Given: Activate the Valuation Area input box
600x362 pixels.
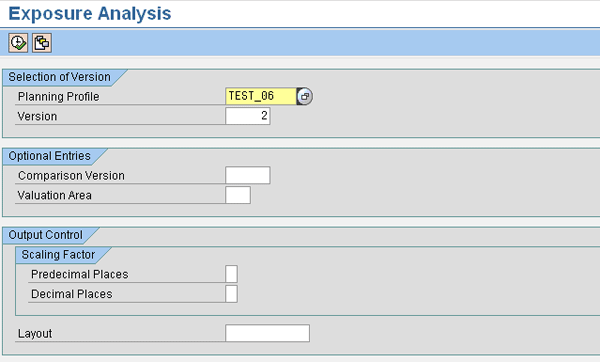Looking at the screenshot, I should point(238,195).
